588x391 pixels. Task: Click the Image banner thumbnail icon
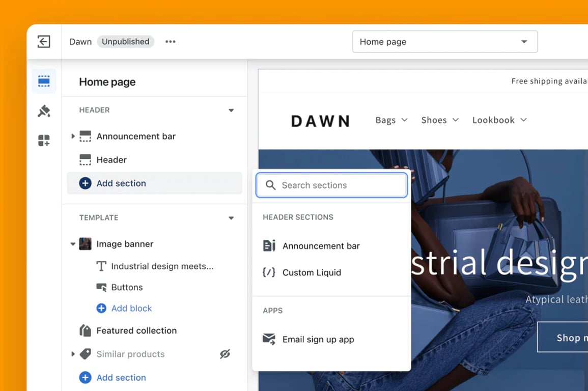85,244
